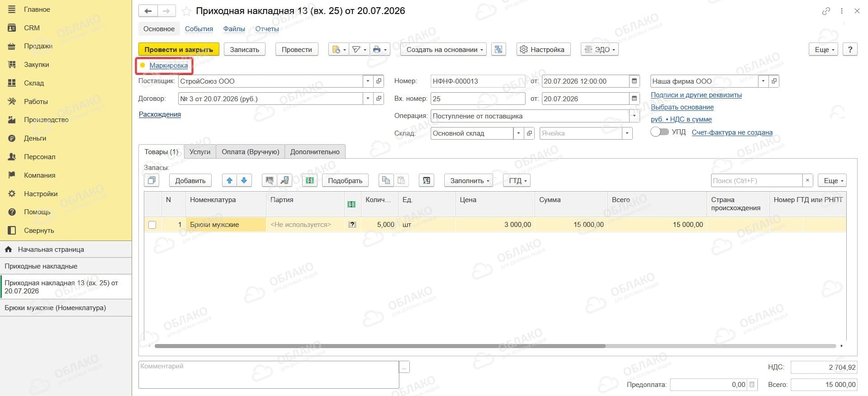
Task: Open the Дополнительно tab
Action: pos(315,152)
